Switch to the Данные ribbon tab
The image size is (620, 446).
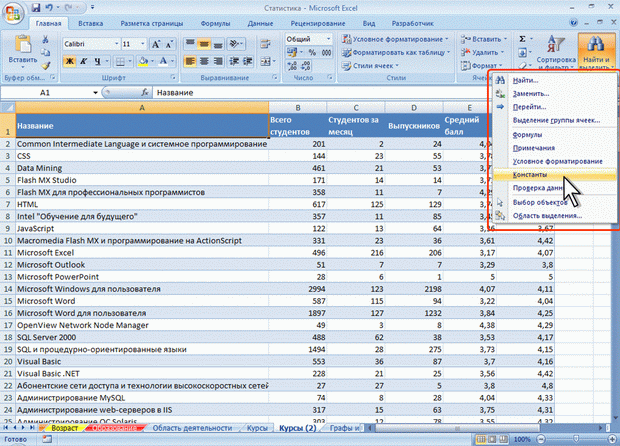260,23
